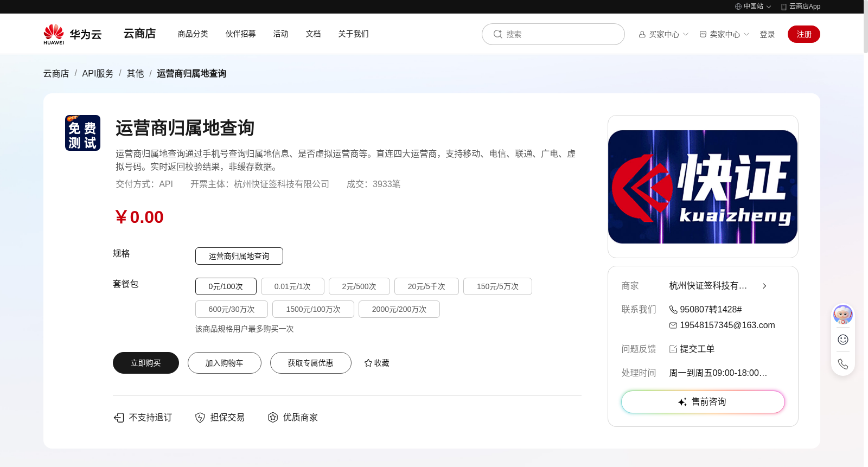
Task: Click the page vertical scrollbar
Action: click(866, 27)
